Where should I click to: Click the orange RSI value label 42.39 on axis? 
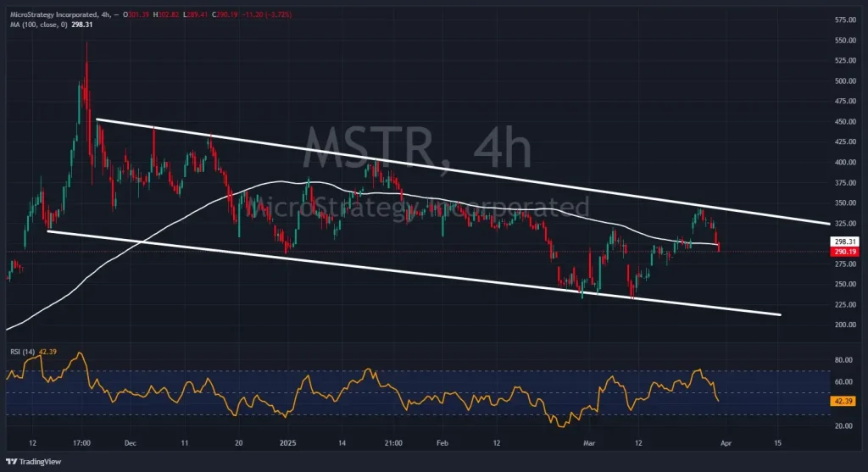pyautogui.click(x=843, y=401)
